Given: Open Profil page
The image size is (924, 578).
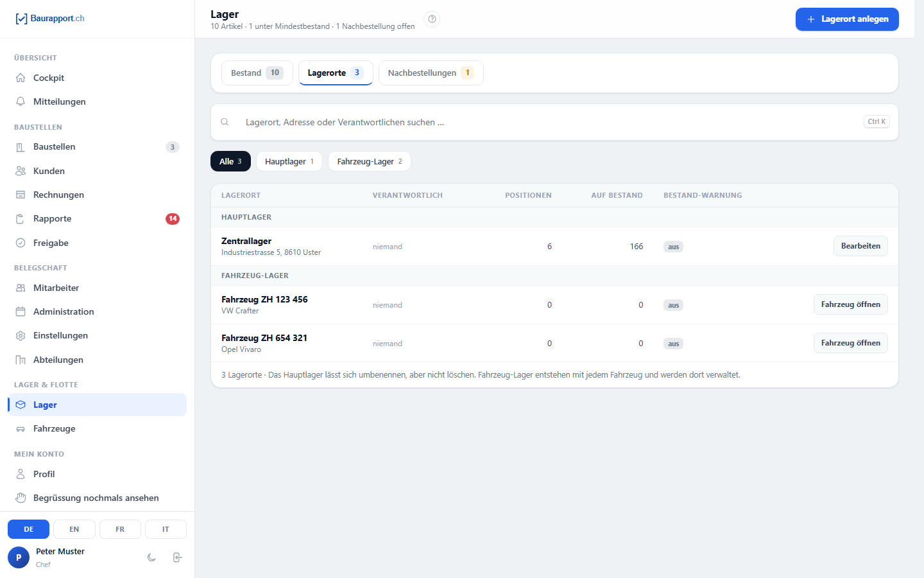Looking at the screenshot, I should tap(97, 474).
